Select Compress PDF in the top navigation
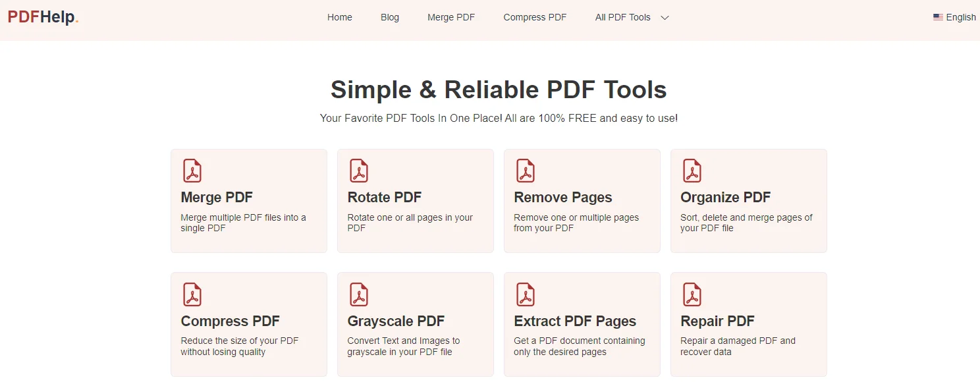Image resolution: width=980 pixels, height=388 pixels. tap(535, 17)
